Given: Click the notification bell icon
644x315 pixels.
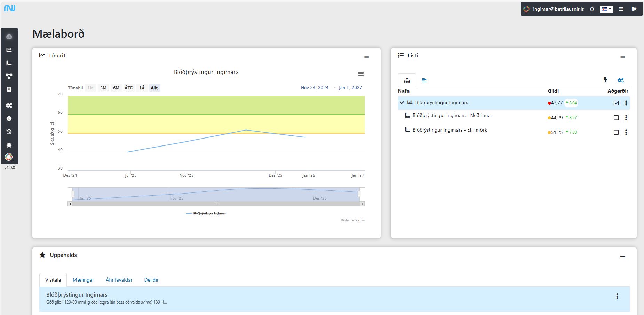Looking at the screenshot, I should tap(592, 9).
